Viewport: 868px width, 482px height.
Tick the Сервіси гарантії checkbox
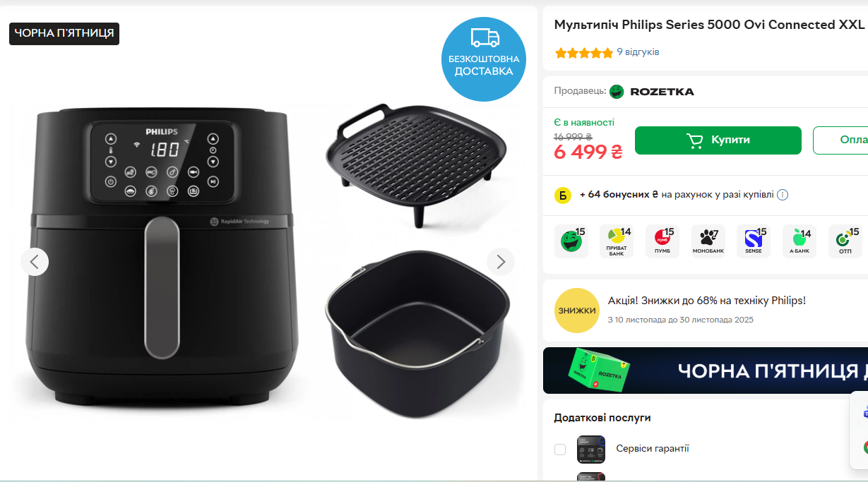[560, 450]
